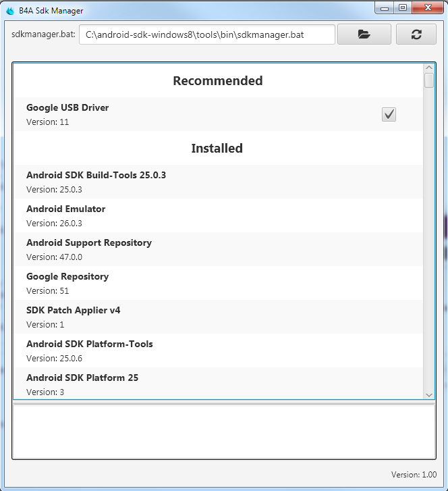
Task: Click the B4A flame icon in title bar
Action: click(10, 11)
